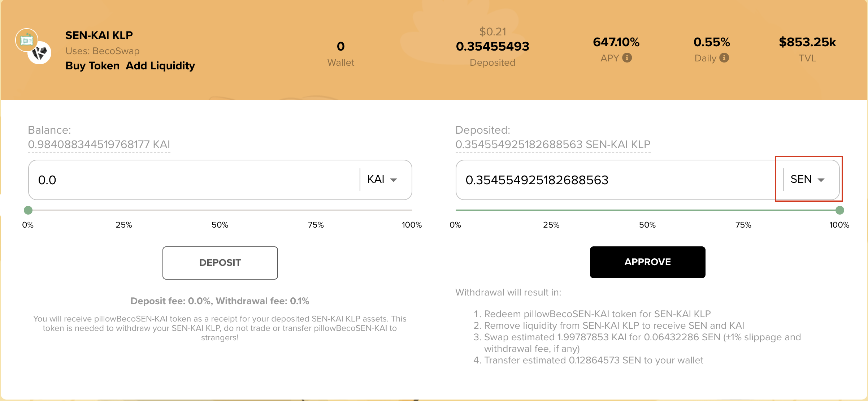Select 75% mark on the deposit slider
This screenshot has width=868, height=401.
(316, 225)
